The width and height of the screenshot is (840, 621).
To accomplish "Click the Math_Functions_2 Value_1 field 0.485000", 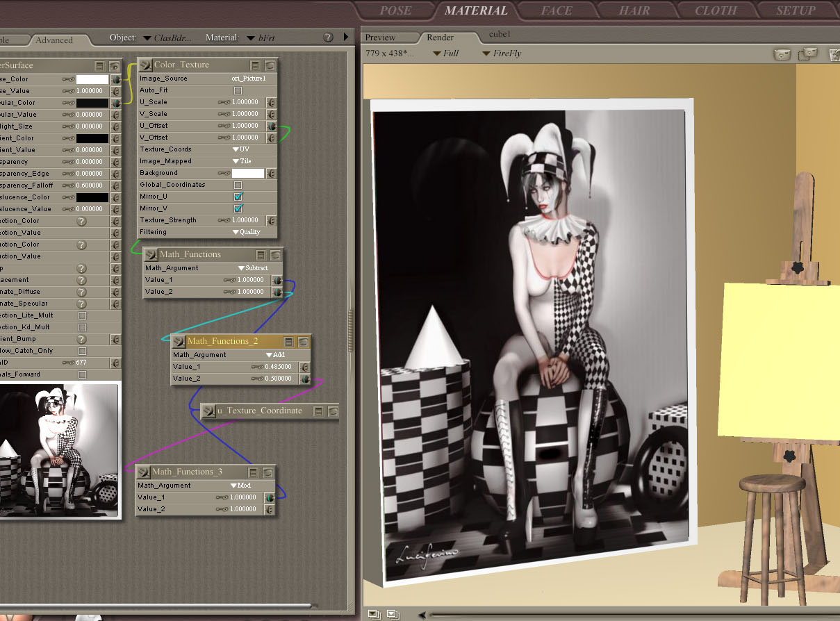I will tap(278, 367).
